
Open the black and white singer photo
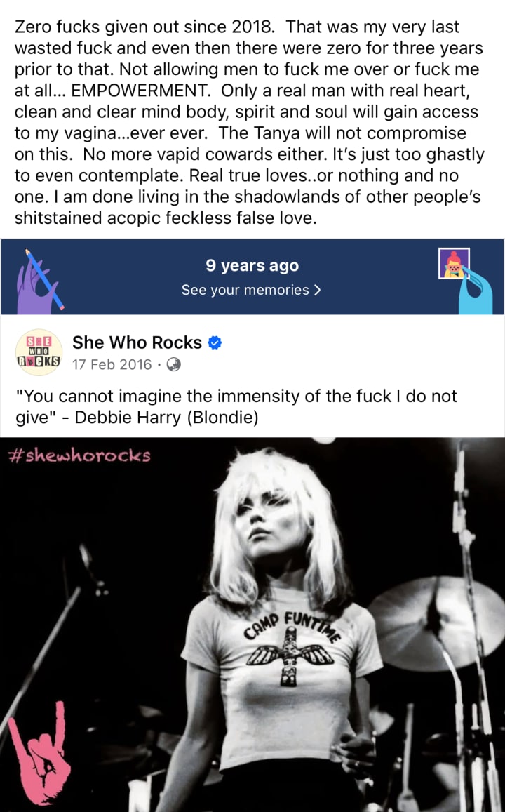[x=252, y=625]
